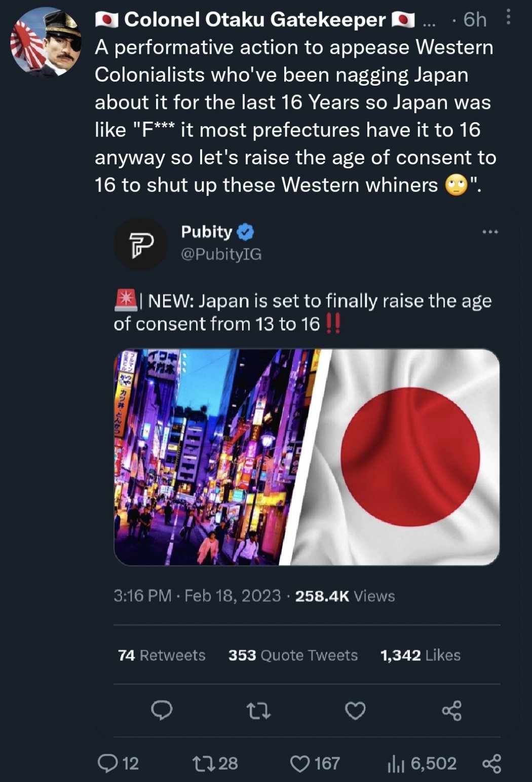View the 353 Quote Tweets list
Viewport: 532px width, 782px height.
click(x=293, y=655)
